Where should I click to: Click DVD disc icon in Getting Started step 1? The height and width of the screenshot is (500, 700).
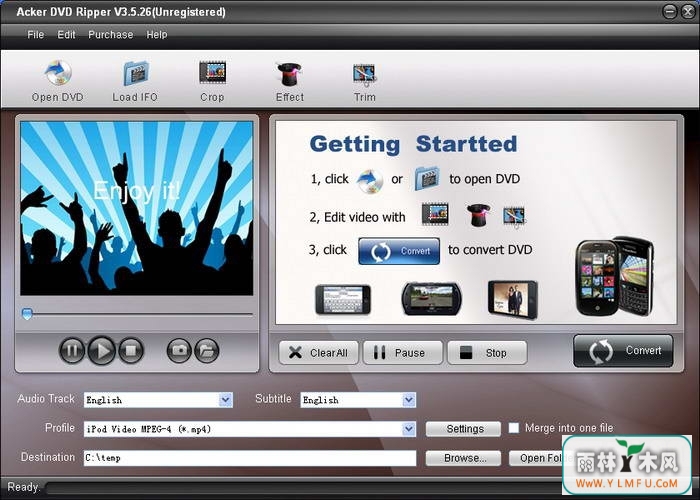(370, 180)
